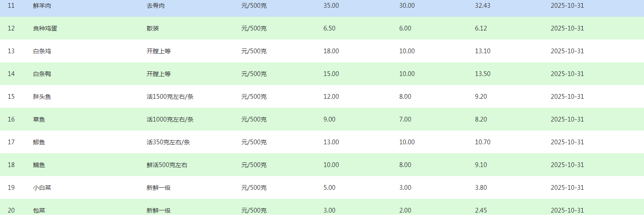Click the 35.00 highest price value
The image size is (644, 216).
[x=331, y=6]
